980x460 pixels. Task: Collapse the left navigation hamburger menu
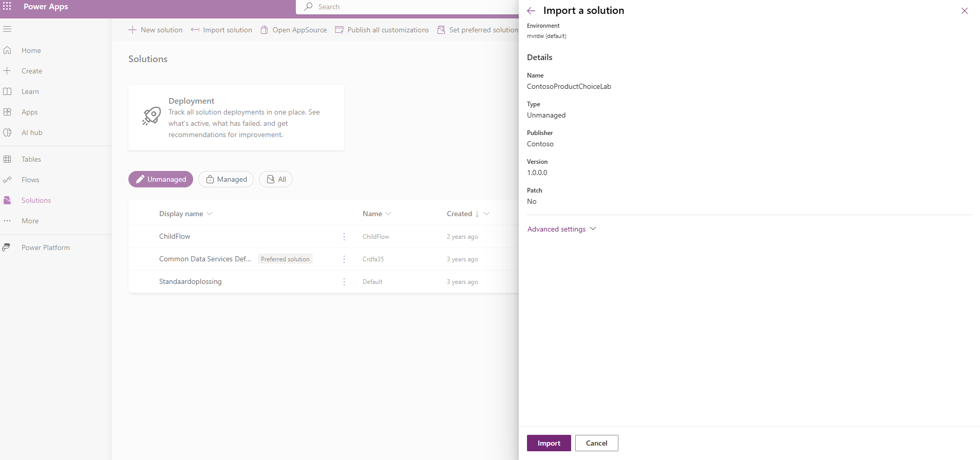[x=7, y=29]
